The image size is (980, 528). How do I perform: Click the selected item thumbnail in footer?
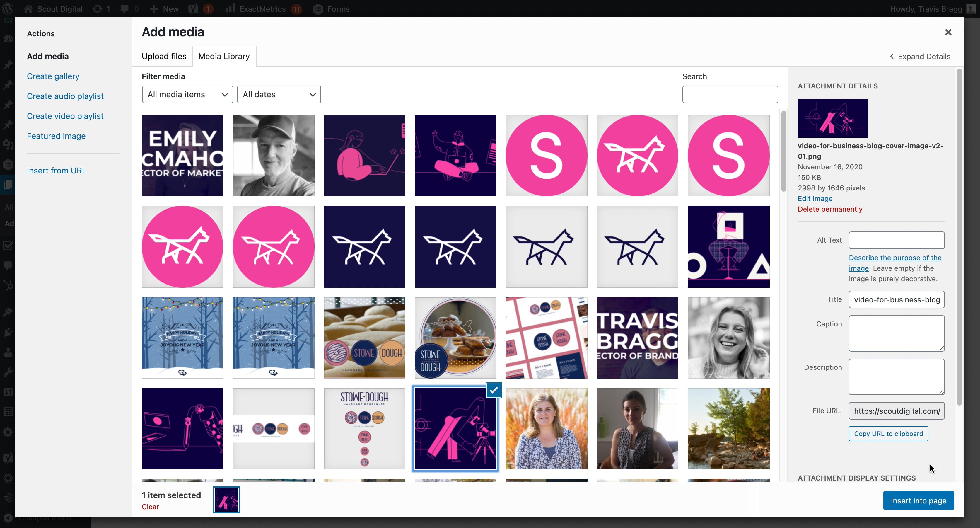[x=226, y=500]
